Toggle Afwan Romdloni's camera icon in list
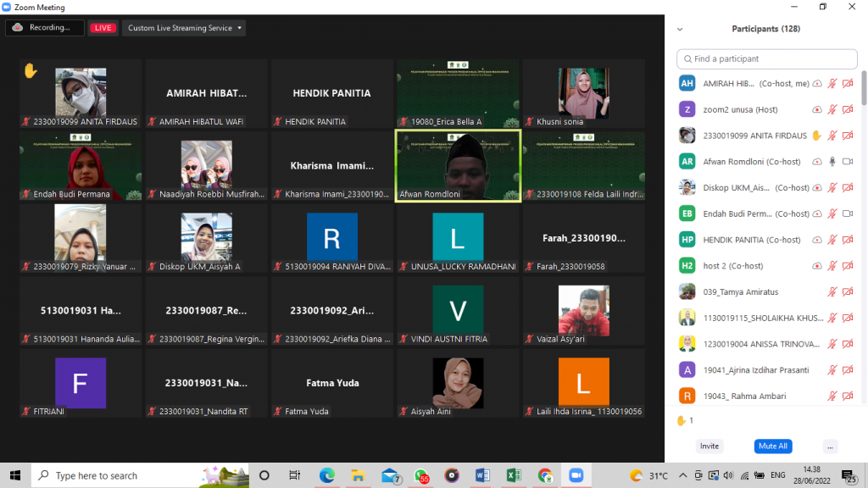This screenshot has height=488, width=868. click(848, 162)
